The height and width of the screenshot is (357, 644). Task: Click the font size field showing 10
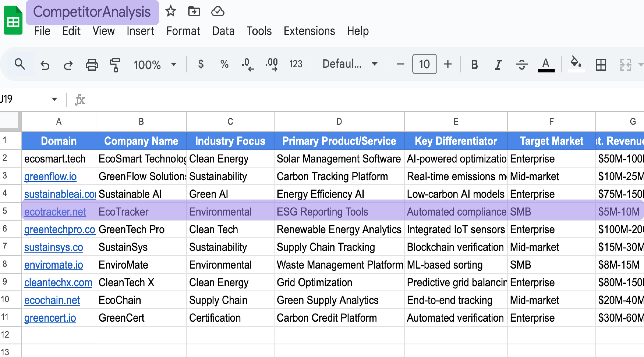(424, 64)
